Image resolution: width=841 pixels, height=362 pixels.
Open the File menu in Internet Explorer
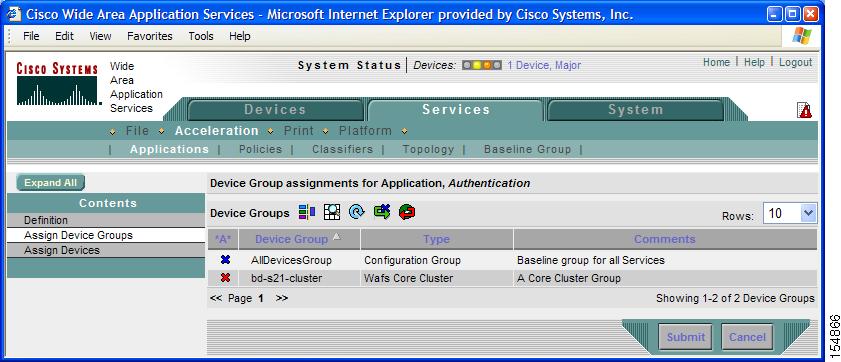coord(31,36)
